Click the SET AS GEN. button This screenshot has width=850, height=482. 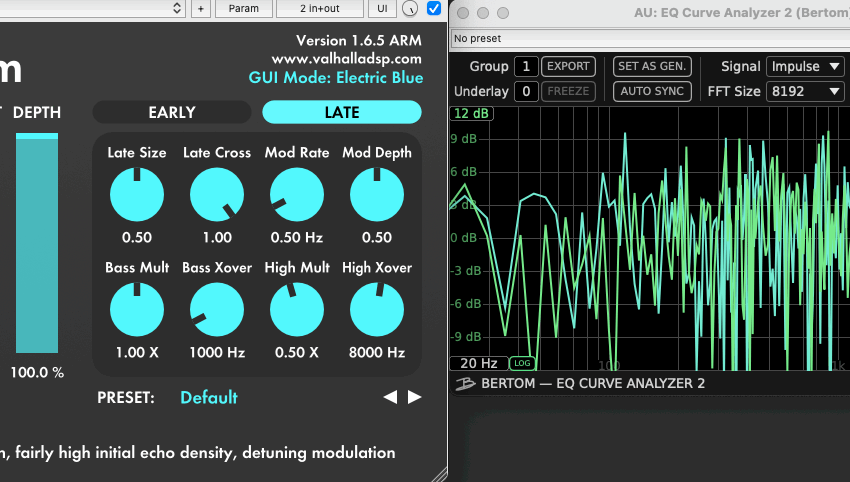(x=652, y=67)
